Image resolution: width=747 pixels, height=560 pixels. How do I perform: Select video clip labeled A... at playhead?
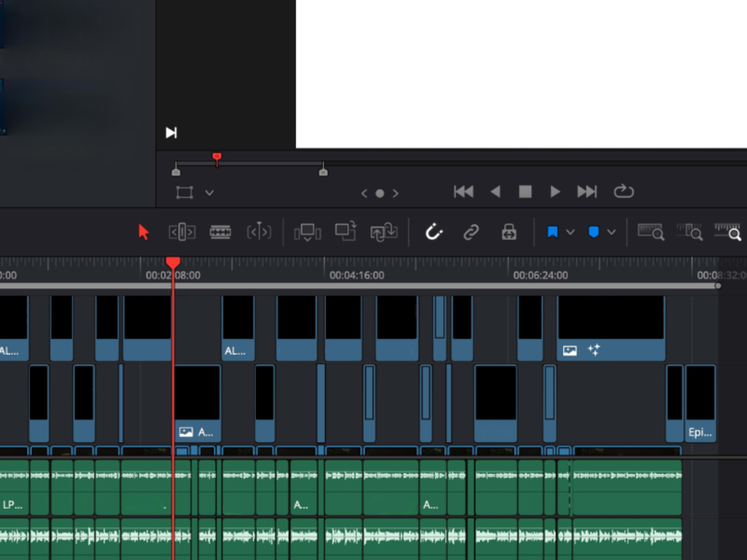click(198, 403)
